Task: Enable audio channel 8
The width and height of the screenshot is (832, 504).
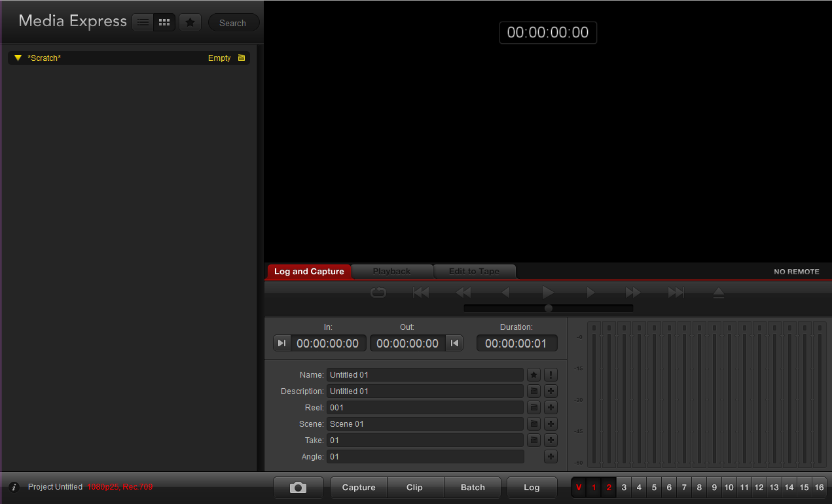Action: [699, 488]
